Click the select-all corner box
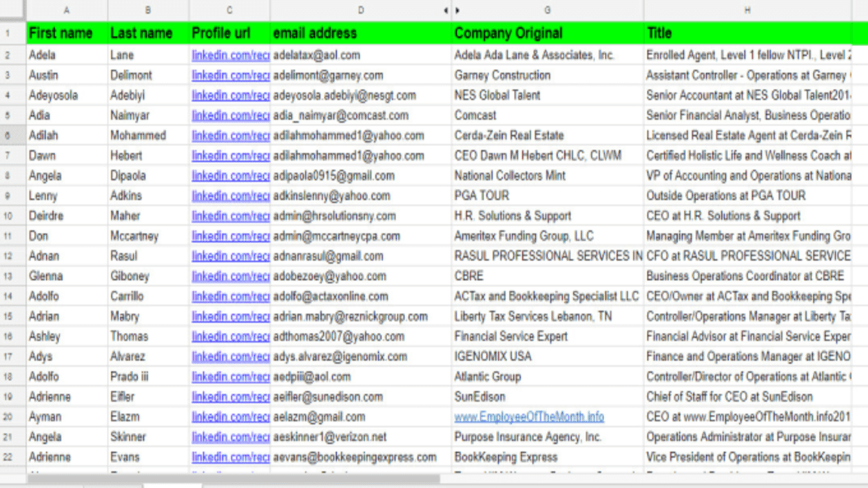 (13, 10)
